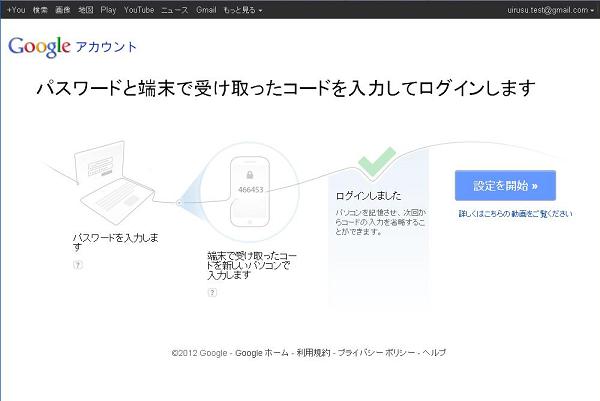Click the 設定を開始 button

coord(505,186)
